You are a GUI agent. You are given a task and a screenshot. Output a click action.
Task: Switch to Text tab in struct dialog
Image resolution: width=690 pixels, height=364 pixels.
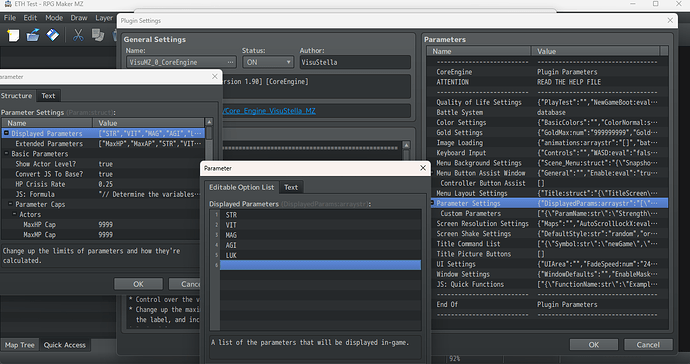[48, 96]
